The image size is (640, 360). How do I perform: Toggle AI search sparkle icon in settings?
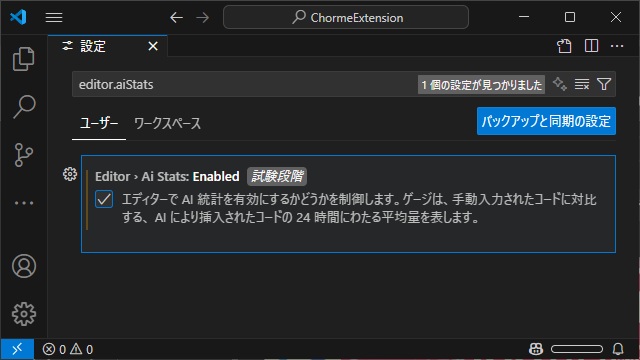click(x=560, y=84)
